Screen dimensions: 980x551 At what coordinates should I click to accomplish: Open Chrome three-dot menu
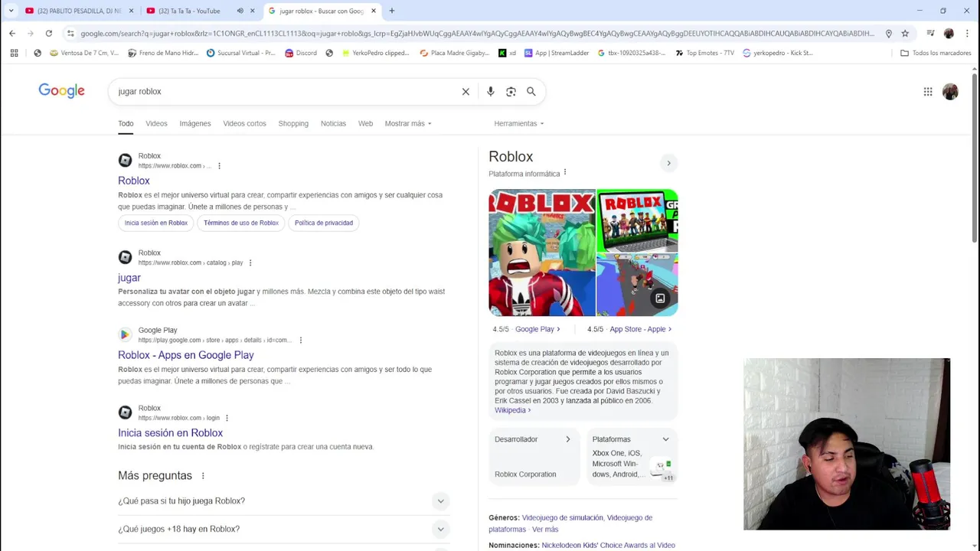click(967, 33)
